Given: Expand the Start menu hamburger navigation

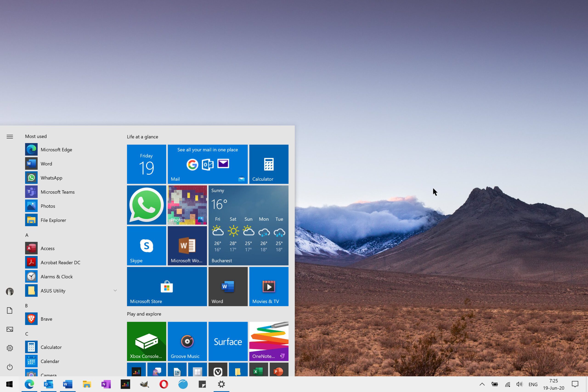Looking at the screenshot, I should click(10, 136).
